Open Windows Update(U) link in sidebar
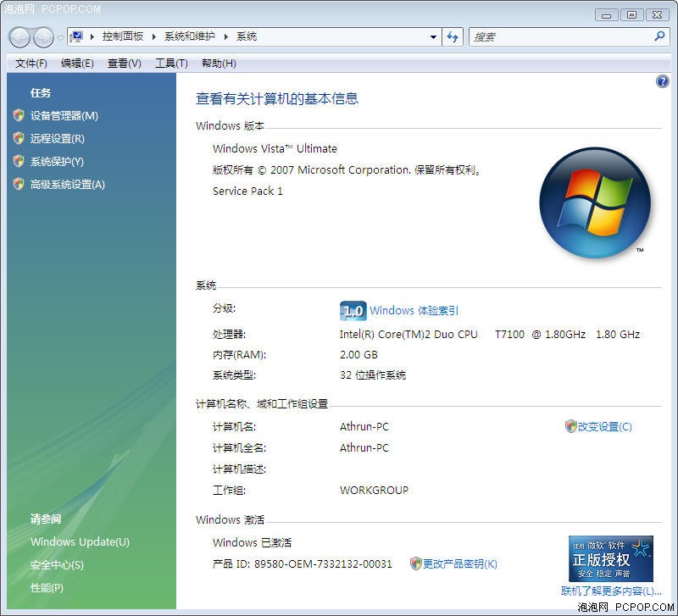This screenshot has height=616, width=678. 80,542
